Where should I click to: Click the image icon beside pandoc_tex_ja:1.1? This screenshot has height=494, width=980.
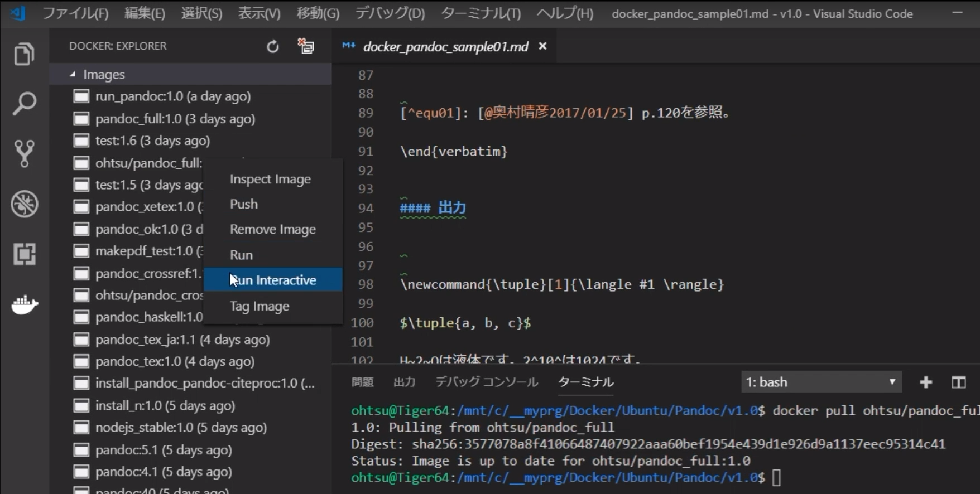[81, 340]
